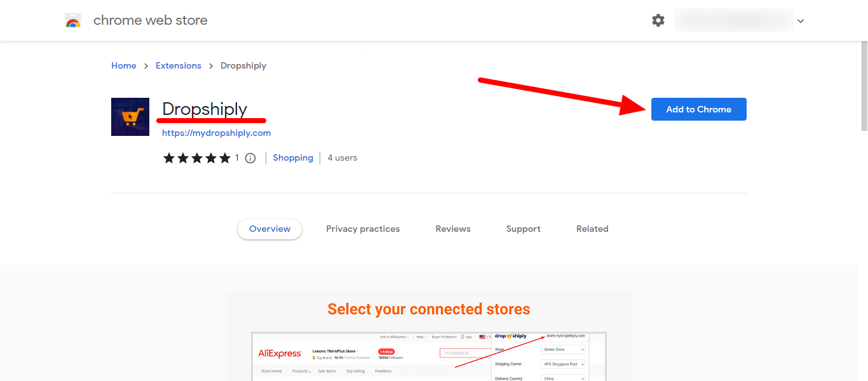The image size is (868, 381).
Task: Select the Support tab
Action: [524, 229]
